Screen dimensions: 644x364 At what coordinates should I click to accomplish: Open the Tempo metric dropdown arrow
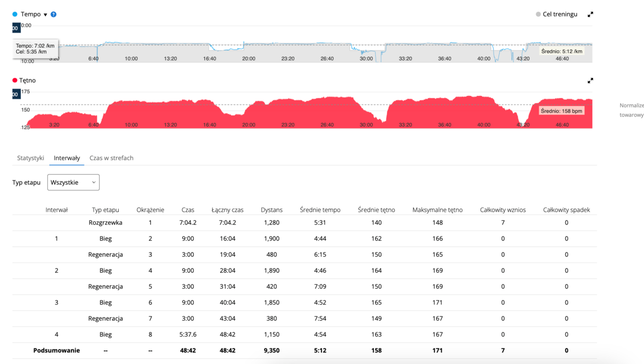click(46, 14)
